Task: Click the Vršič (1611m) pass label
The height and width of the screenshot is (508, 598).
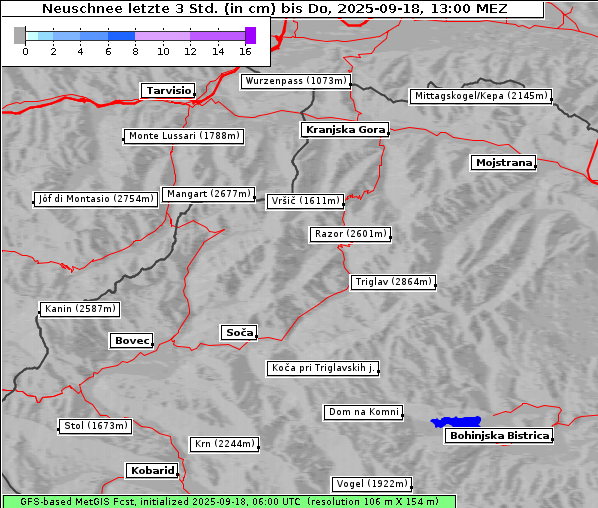Action: pos(305,201)
